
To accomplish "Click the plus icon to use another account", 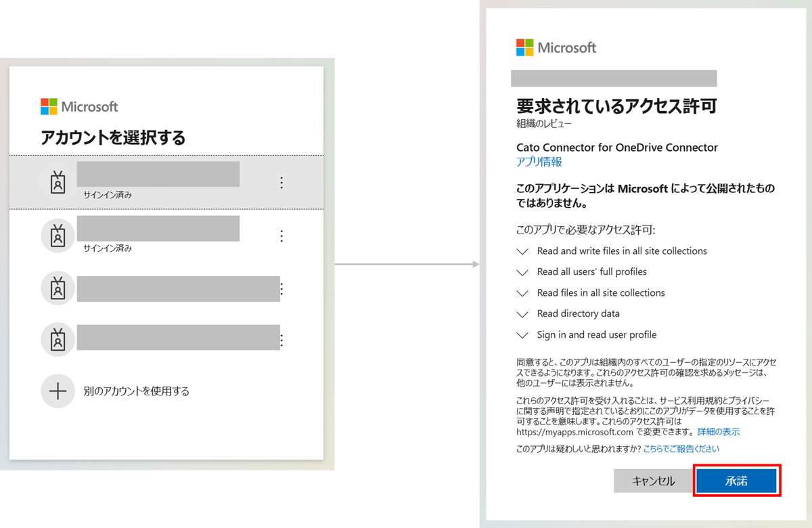I will click(58, 391).
